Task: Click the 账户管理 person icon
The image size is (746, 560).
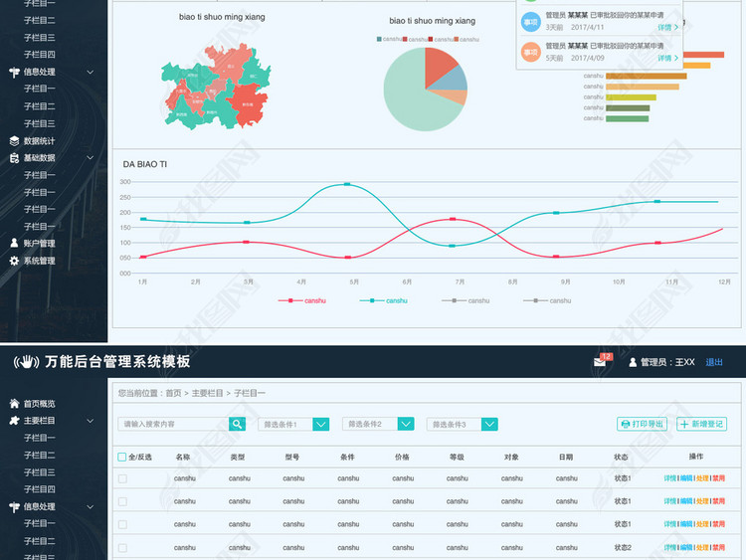Action: click(14, 243)
